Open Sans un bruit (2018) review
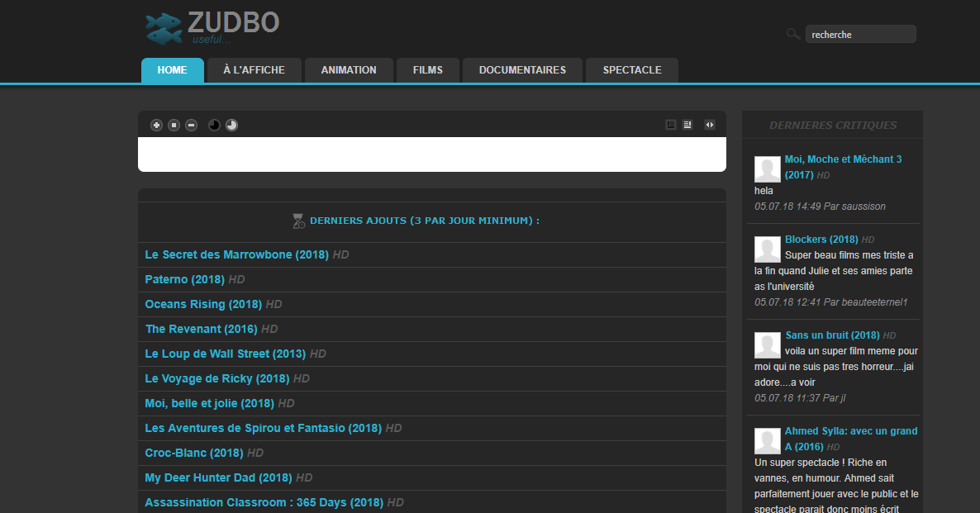 832,335
